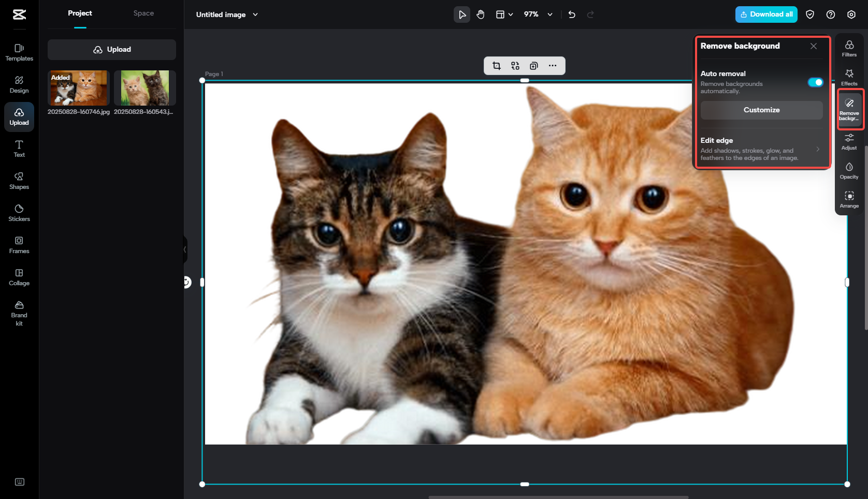Click the Duplicate icon on the floating toolbar

[533, 66]
